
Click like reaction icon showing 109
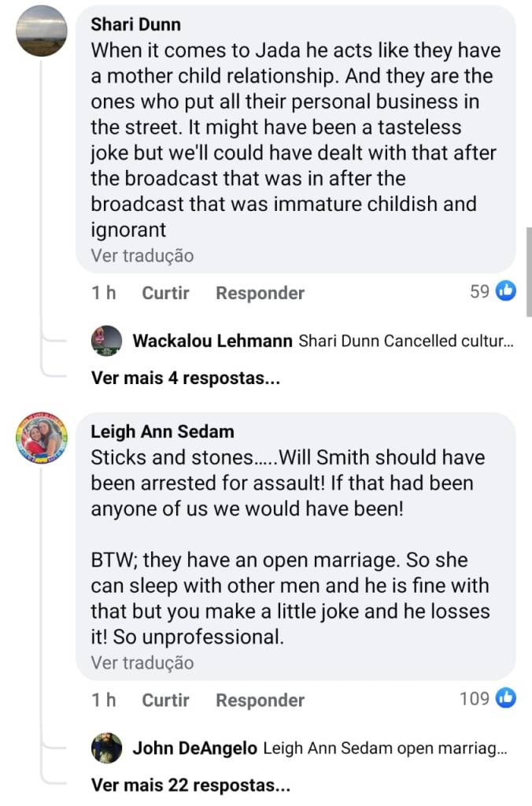coord(506,699)
